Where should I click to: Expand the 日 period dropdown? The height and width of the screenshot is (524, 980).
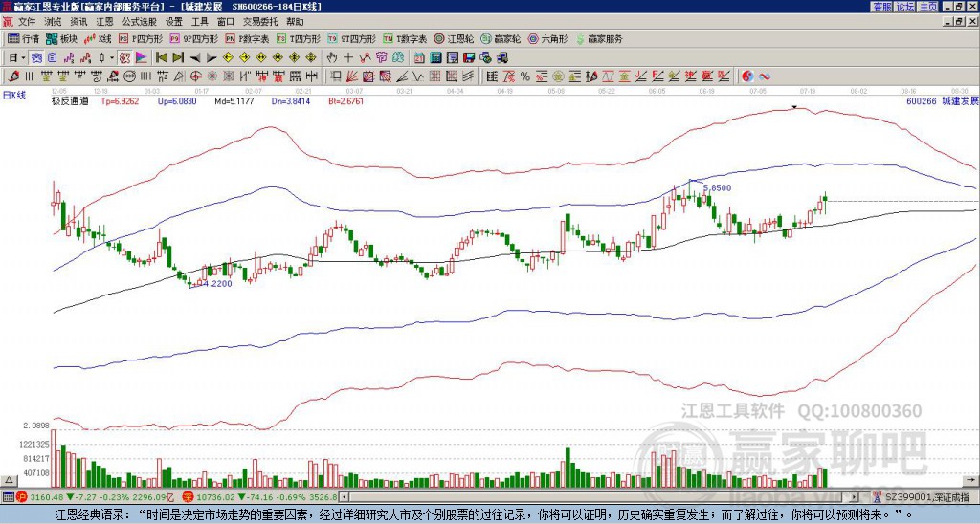[x=17, y=57]
